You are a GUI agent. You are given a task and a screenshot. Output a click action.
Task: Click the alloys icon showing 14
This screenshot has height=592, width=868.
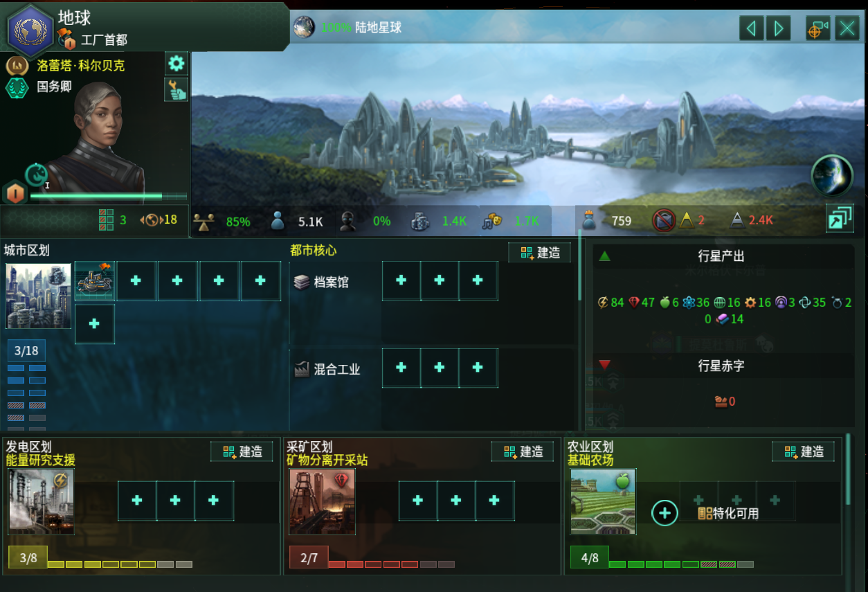(x=722, y=319)
